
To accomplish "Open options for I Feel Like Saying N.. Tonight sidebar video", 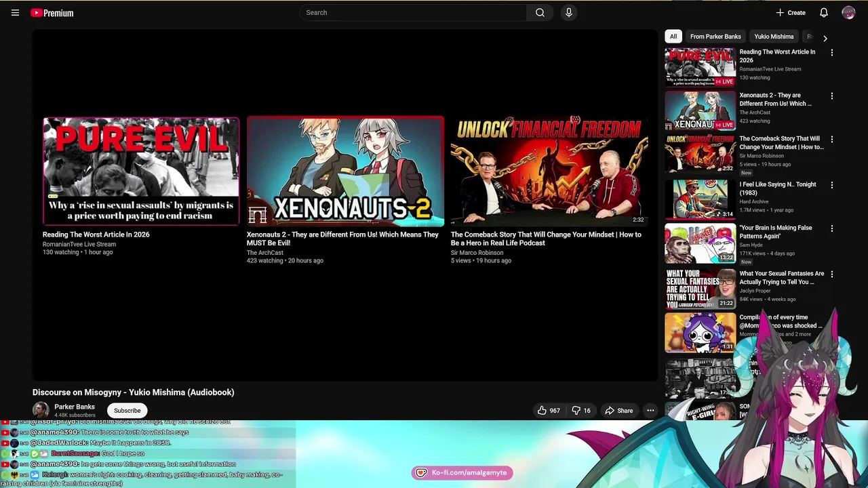I will pos(832,185).
